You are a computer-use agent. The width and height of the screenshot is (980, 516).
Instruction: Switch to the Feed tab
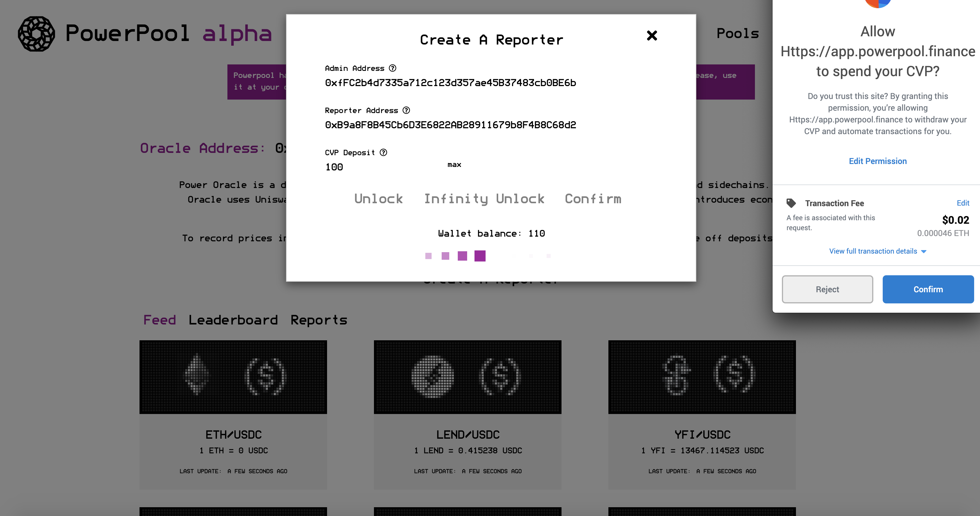(x=159, y=320)
